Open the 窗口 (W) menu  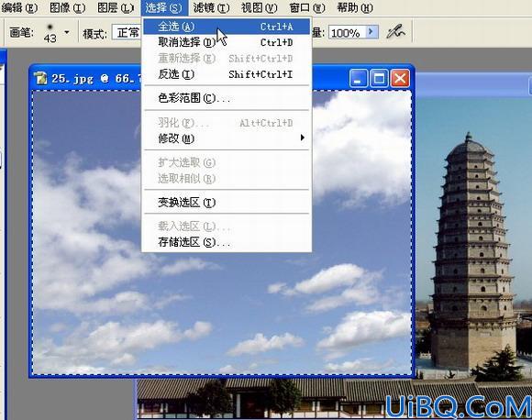coord(307,7)
